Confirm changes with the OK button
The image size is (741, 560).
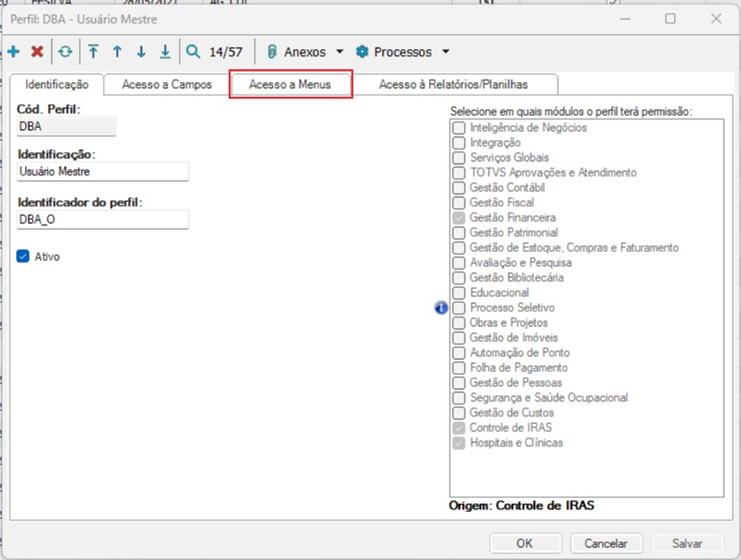[525, 543]
